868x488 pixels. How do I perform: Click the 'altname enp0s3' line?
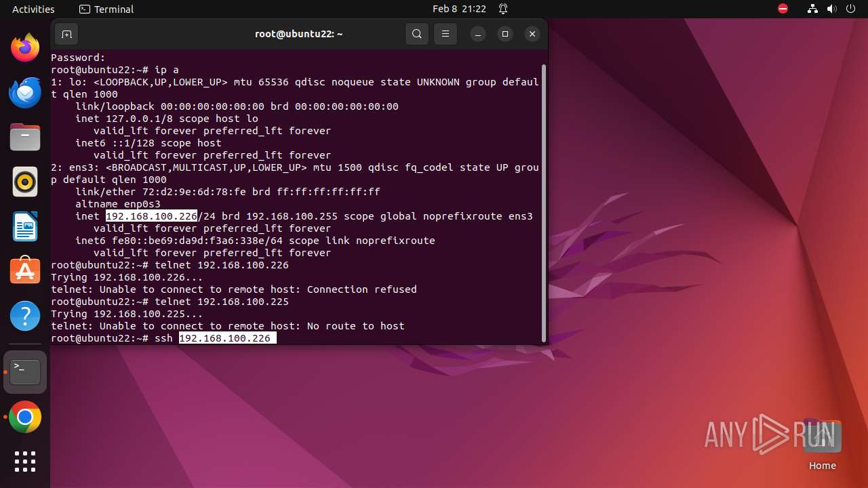(118, 204)
